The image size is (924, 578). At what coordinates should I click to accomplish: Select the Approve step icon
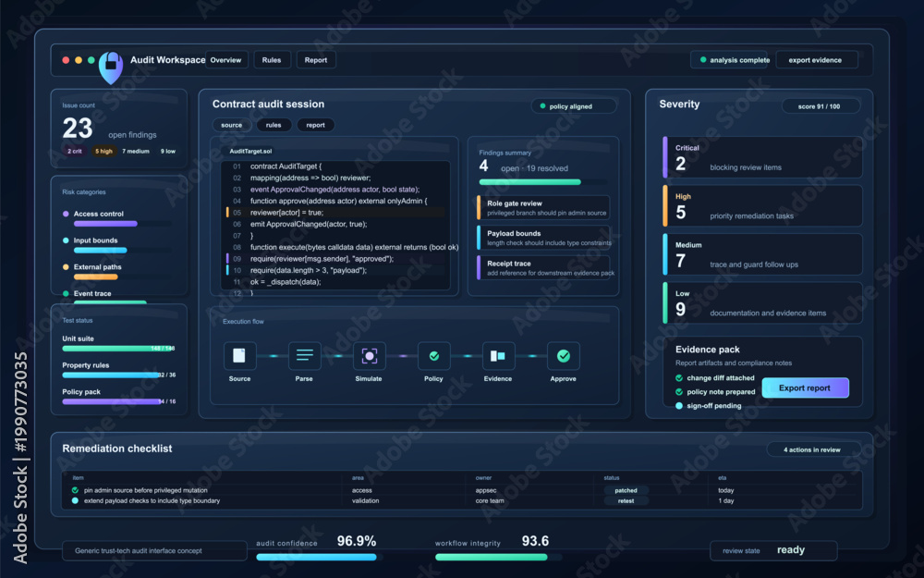pos(564,356)
